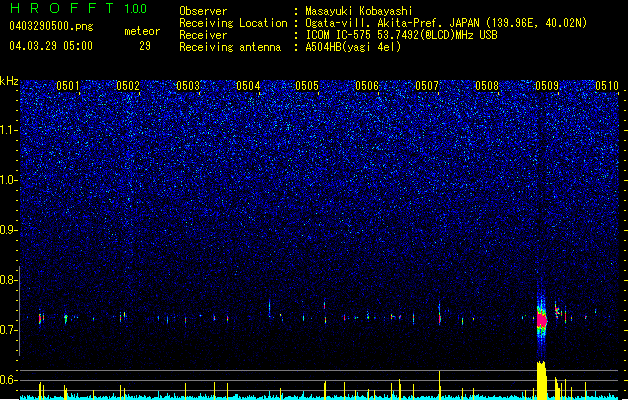629x400 pixels.
Task: Click the 'Receiver' field label
Action: 203,35
